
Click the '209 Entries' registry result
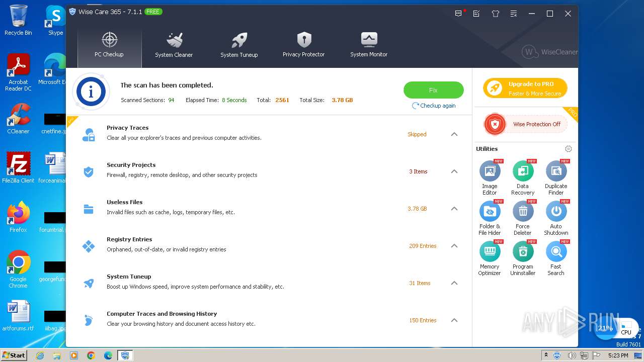tap(423, 246)
